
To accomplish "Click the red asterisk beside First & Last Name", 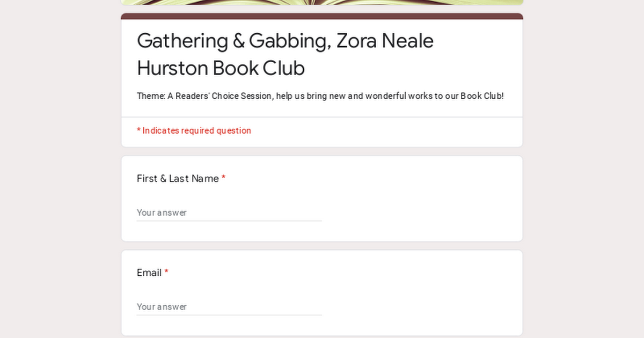I will click(223, 179).
